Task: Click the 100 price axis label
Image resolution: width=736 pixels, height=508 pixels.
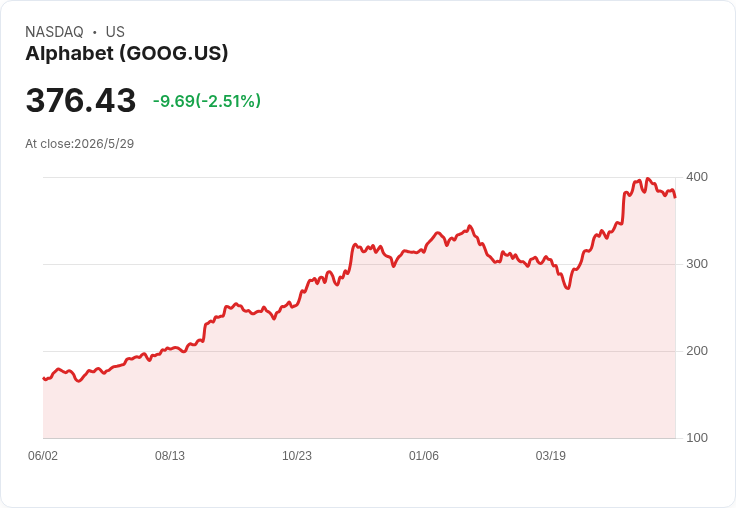Action: [x=697, y=438]
